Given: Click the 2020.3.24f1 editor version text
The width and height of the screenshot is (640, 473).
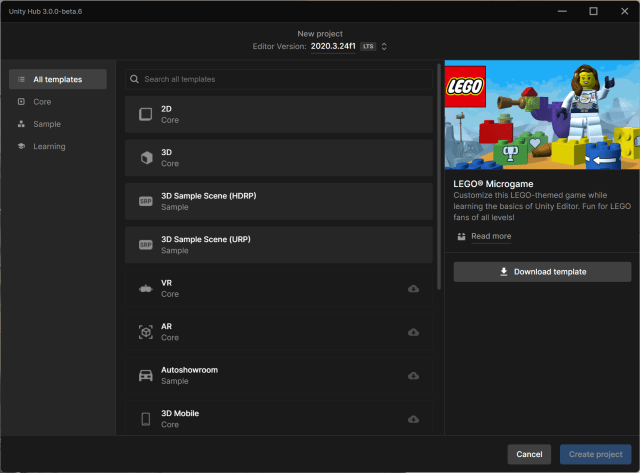Looking at the screenshot, I should 333,46.
